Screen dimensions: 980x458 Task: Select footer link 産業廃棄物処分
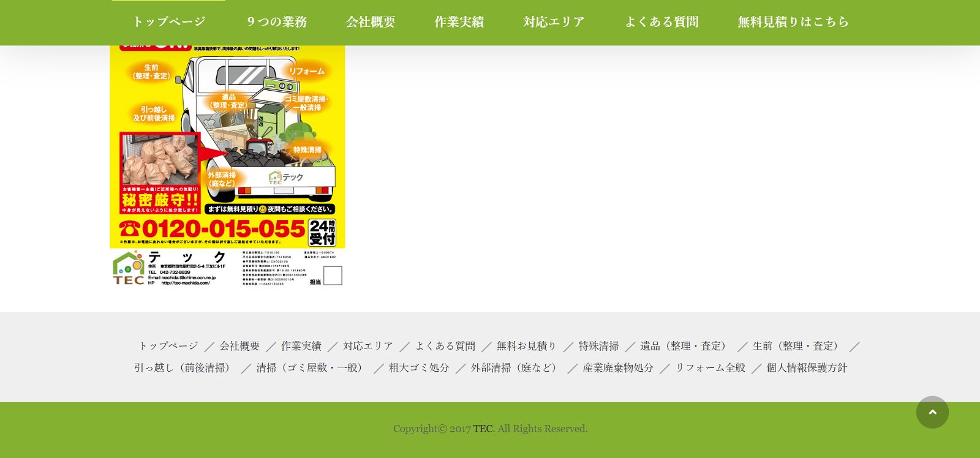click(x=618, y=367)
